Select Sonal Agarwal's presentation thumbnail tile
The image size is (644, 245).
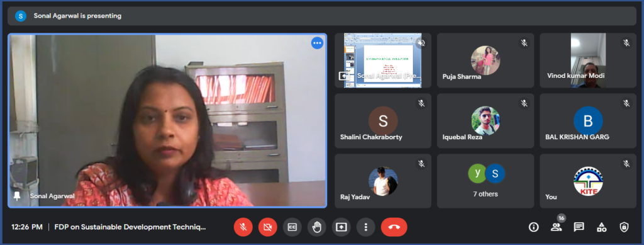(383, 60)
